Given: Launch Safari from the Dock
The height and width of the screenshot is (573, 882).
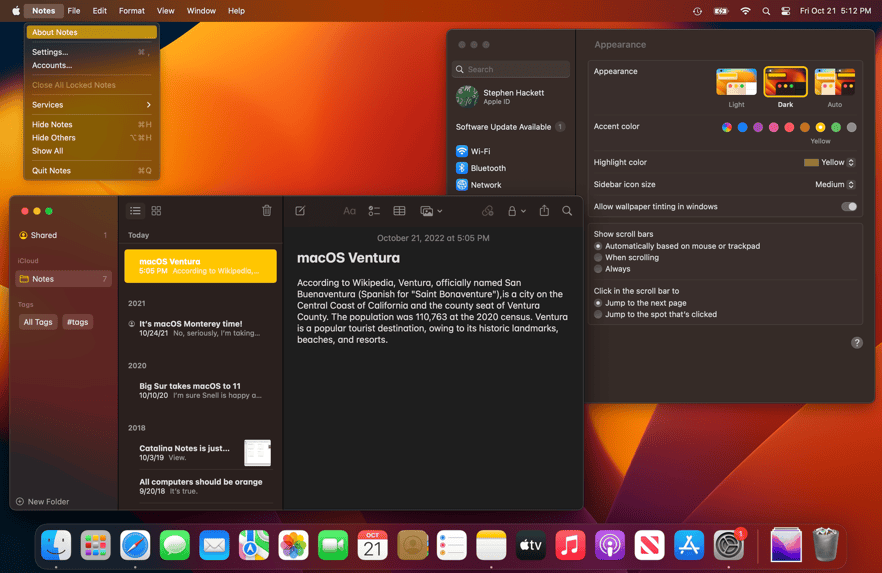Looking at the screenshot, I should point(135,545).
